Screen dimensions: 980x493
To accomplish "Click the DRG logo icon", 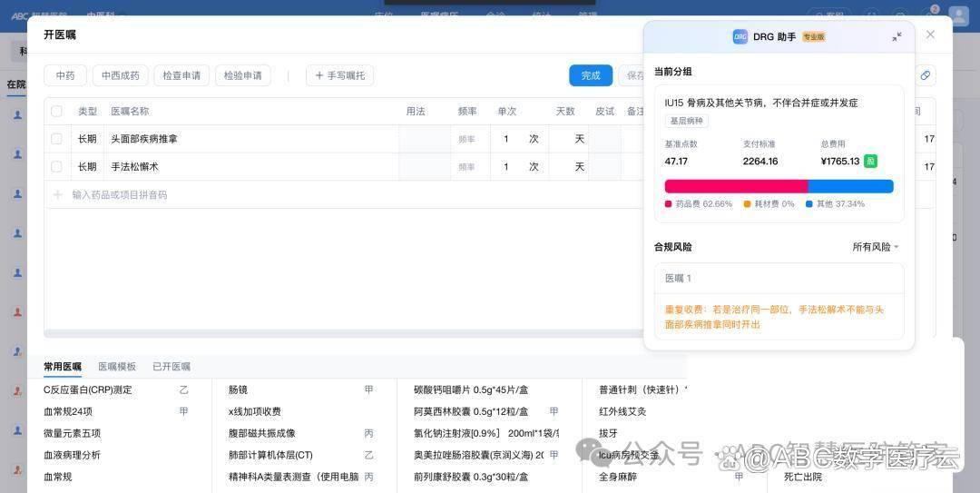I will (x=740, y=36).
